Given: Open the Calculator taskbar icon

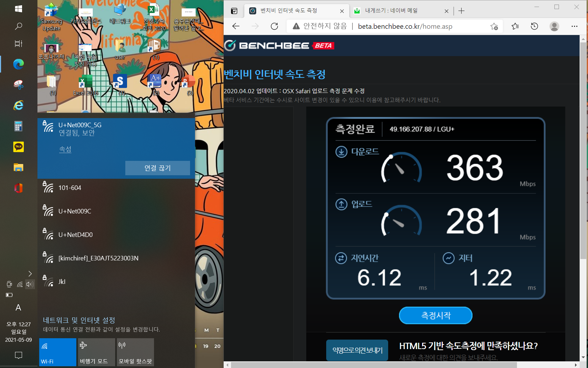Looking at the screenshot, I should click(19, 126).
